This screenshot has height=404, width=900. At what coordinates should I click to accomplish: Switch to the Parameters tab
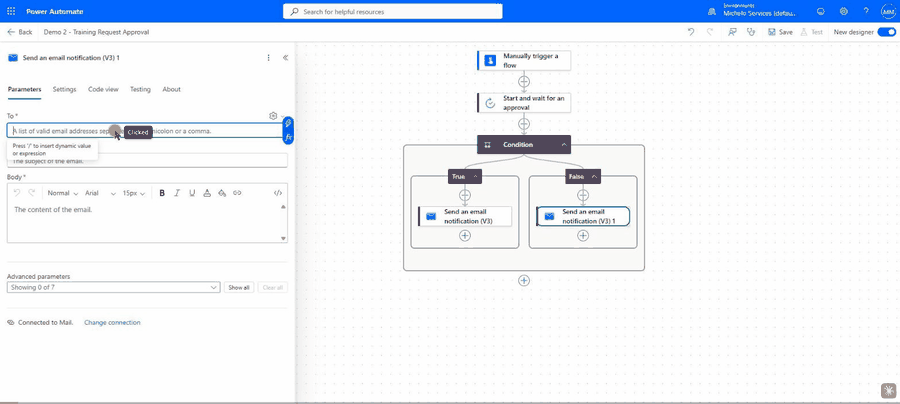click(x=24, y=90)
